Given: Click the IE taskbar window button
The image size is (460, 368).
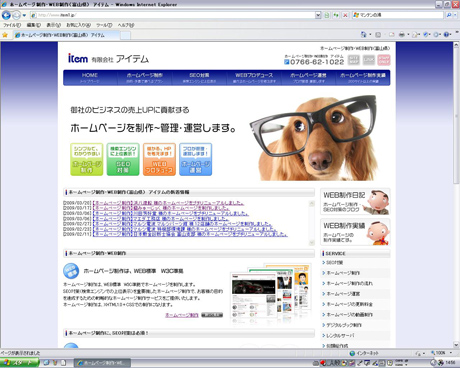Looking at the screenshot, I should click(x=102, y=363).
